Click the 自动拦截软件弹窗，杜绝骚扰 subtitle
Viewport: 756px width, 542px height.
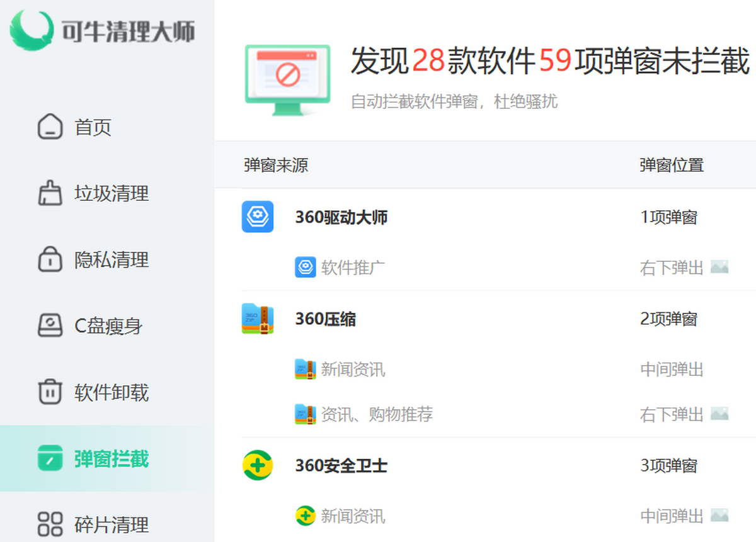pos(454,101)
